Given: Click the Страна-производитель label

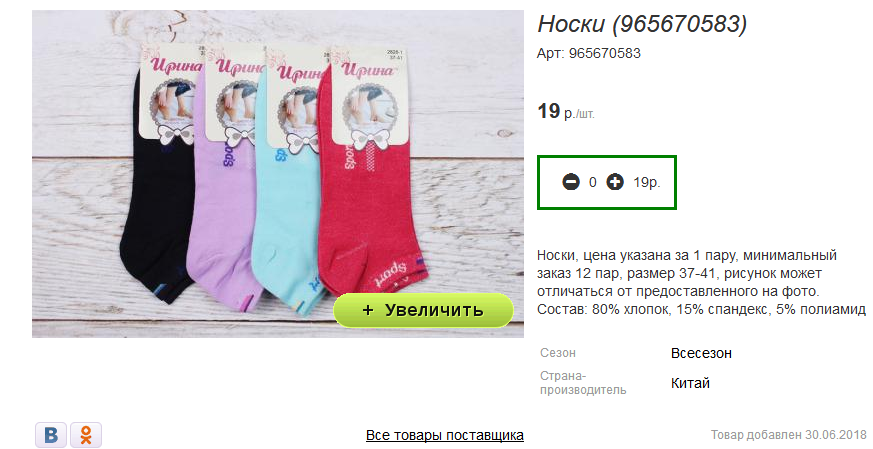Looking at the screenshot, I should click(x=583, y=383).
